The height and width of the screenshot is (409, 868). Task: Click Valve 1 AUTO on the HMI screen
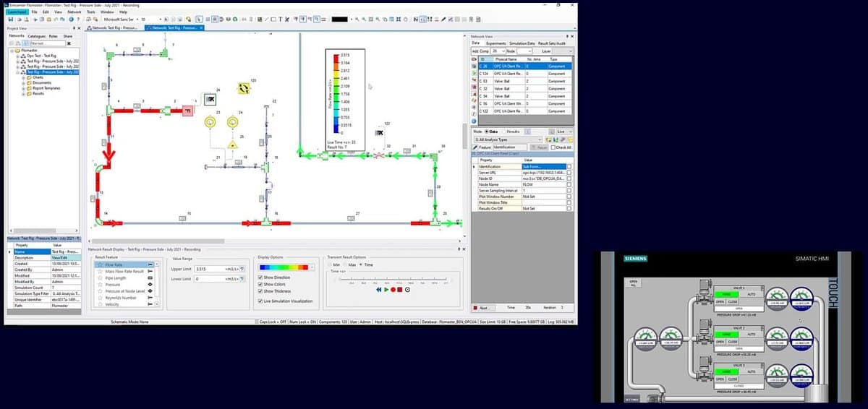[x=750, y=295]
